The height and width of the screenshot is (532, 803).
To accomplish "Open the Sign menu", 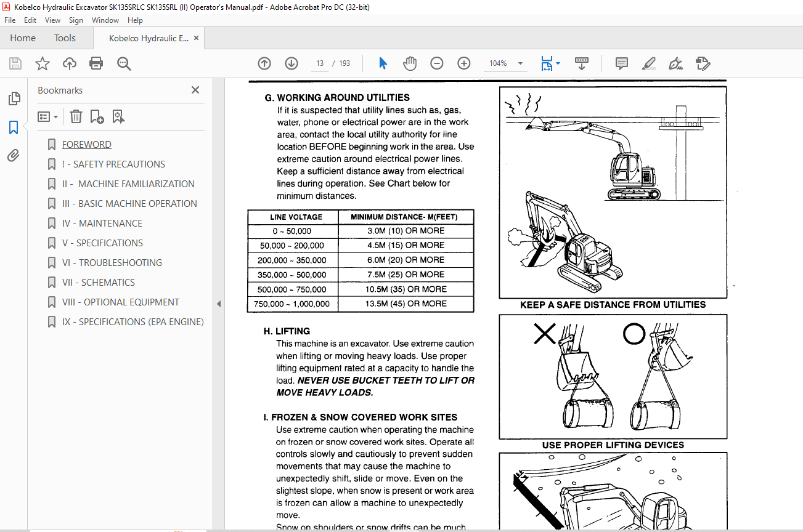I will (76, 20).
